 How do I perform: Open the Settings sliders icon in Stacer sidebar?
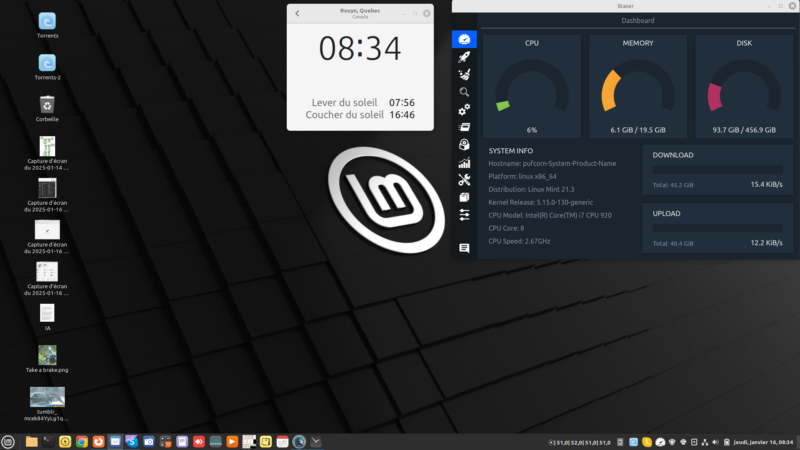[x=464, y=215]
